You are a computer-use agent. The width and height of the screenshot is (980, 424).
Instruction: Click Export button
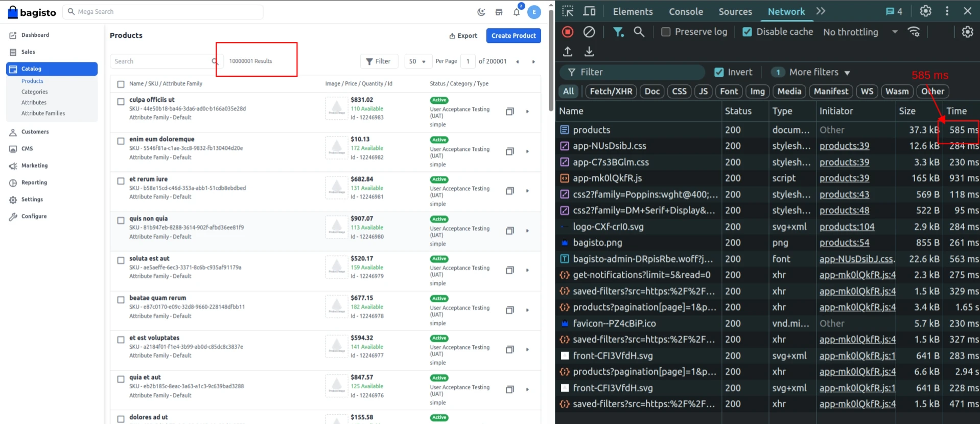click(x=463, y=36)
